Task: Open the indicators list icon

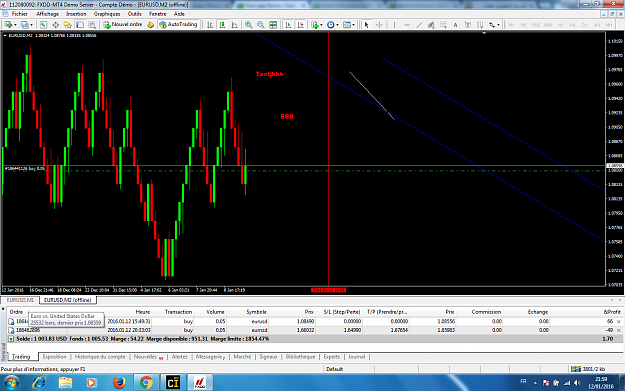Action: coord(315,25)
